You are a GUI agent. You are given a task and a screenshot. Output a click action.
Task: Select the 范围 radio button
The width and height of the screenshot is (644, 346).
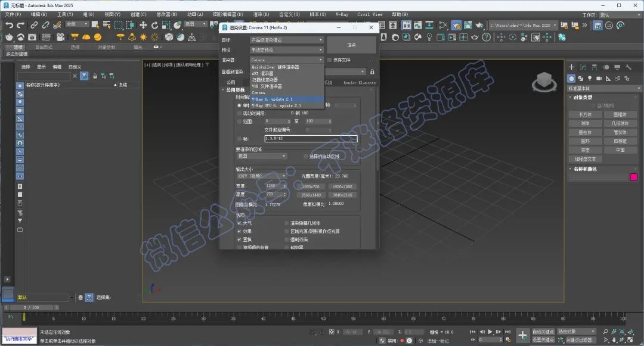click(x=239, y=121)
